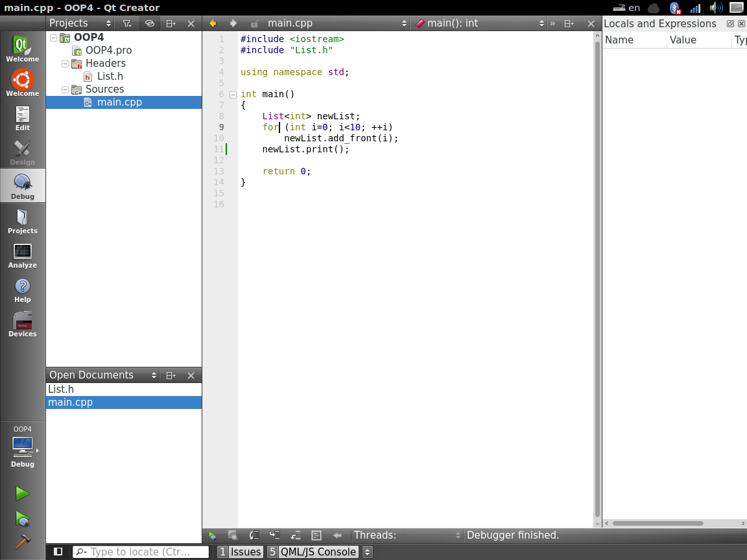The width and height of the screenshot is (747, 560).
Task: Click the filter tree icon in Projects panel
Action: [x=128, y=23]
